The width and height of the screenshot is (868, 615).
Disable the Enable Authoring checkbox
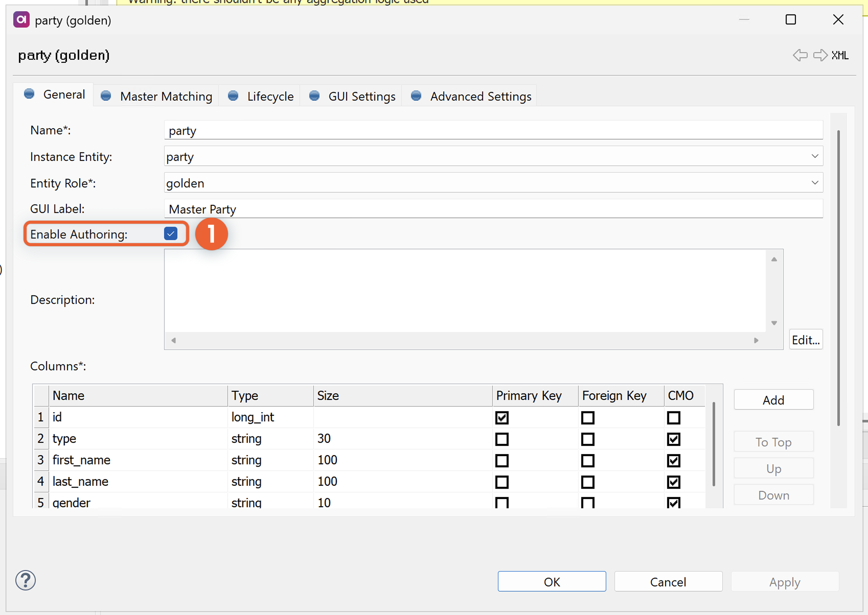(171, 234)
